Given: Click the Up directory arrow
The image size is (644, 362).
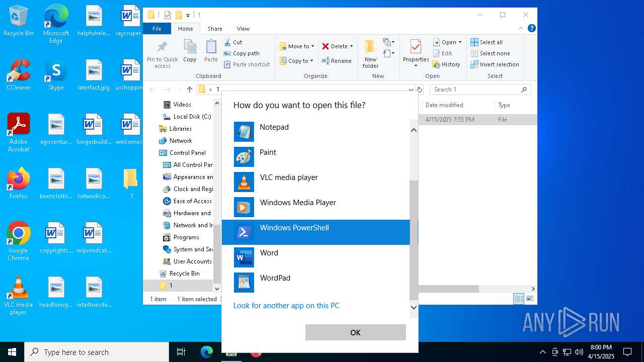Looking at the screenshot, I should pyautogui.click(x=189, y=89).
